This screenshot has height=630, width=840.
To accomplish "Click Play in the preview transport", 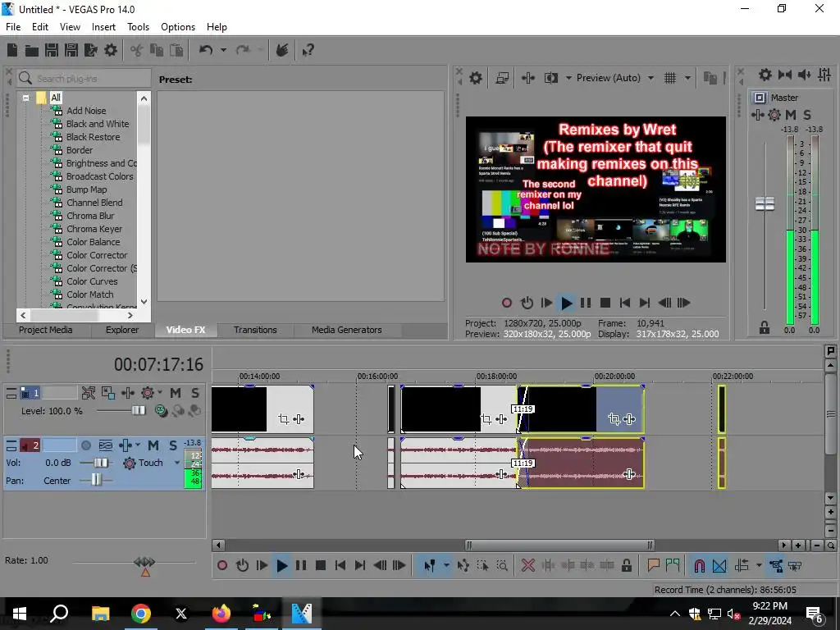I will (x=566, y=304).
